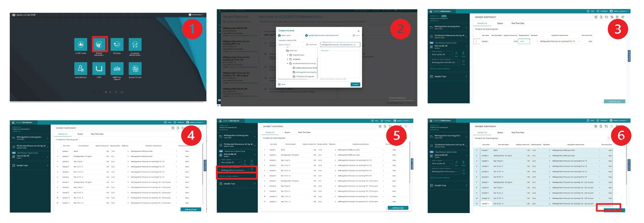Click save-as icon in step 3 toolbar

tap(617, 17)
